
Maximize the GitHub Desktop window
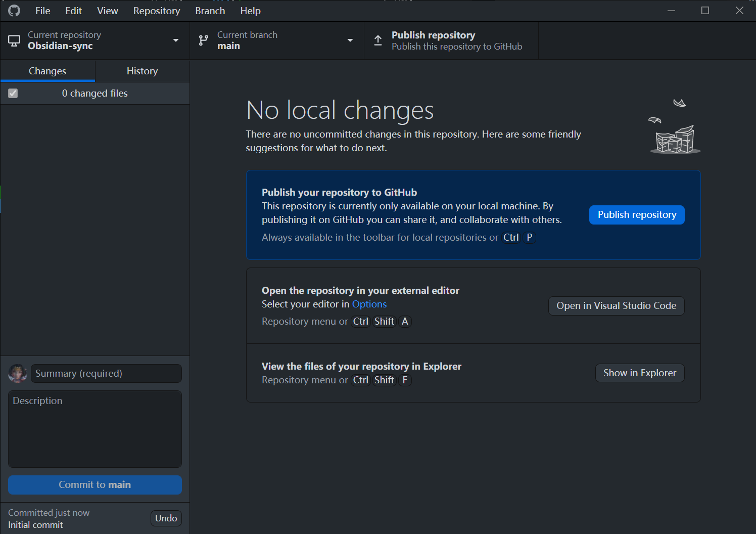705,11
